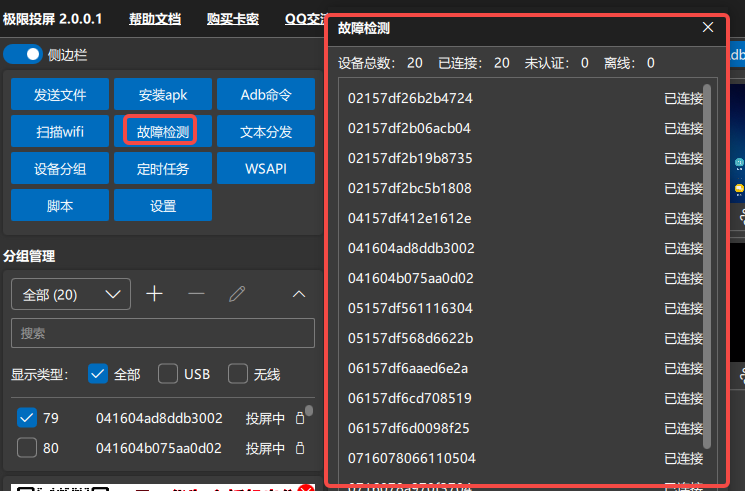Click the WSAPI button
The image size is (745, 491).
click(266, 168)
